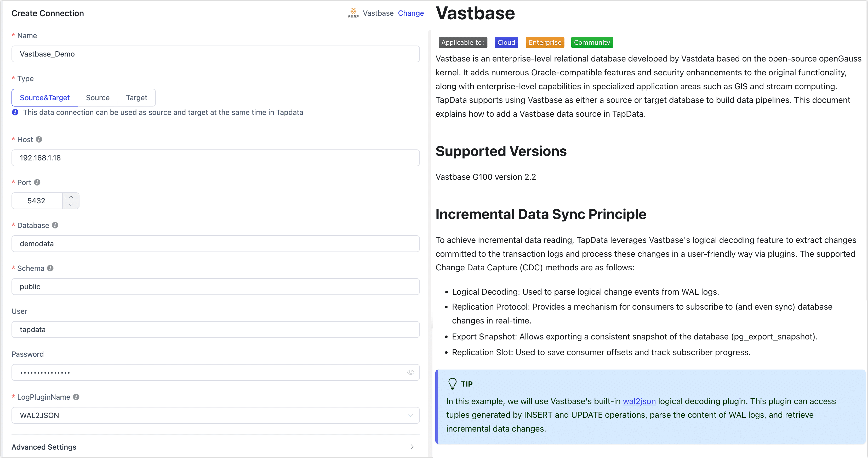Click the blue info icon below the Type selector
Screen dimensions: 868x458
click(15, 112)
